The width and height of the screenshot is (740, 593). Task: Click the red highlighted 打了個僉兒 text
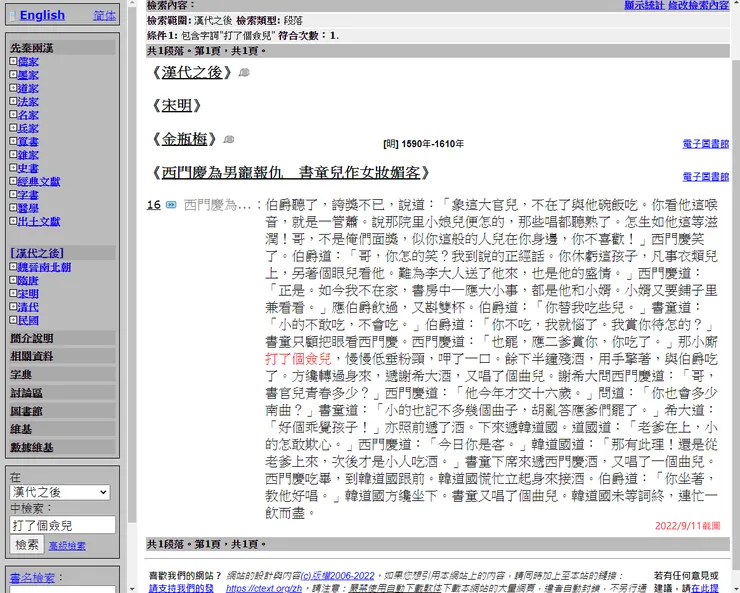click(298, 359)
